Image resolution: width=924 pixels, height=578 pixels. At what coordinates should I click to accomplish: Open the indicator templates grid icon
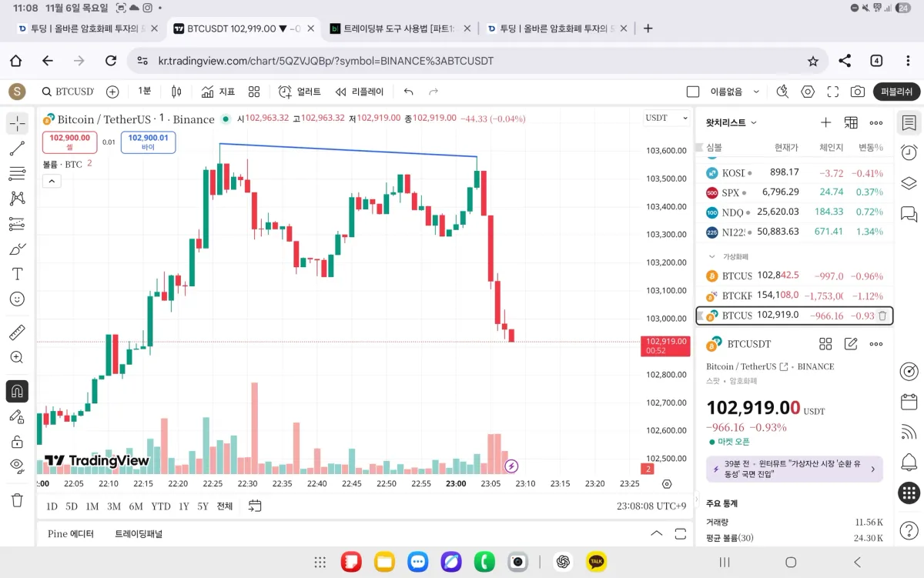pos(254,92)
